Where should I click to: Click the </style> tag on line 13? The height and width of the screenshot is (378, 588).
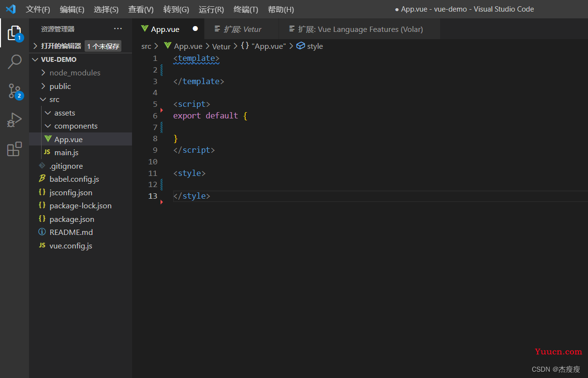point(192,196)
